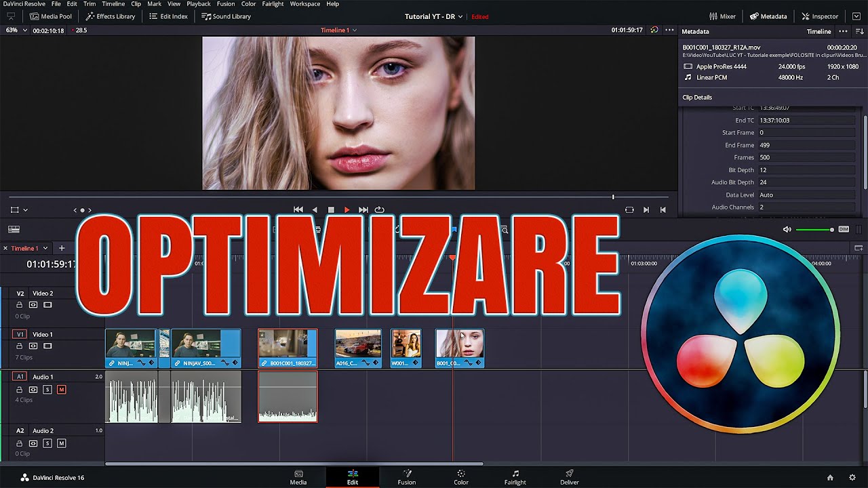The width and height of the screenshot is (868, 488).
Task: Open the Inspector panel
Action: tap(820, 16)
